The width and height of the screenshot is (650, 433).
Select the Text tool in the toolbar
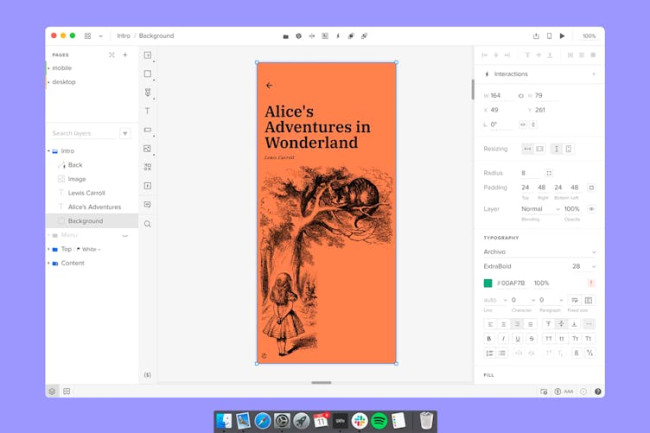pyautogui.click(x=147, y=111)
